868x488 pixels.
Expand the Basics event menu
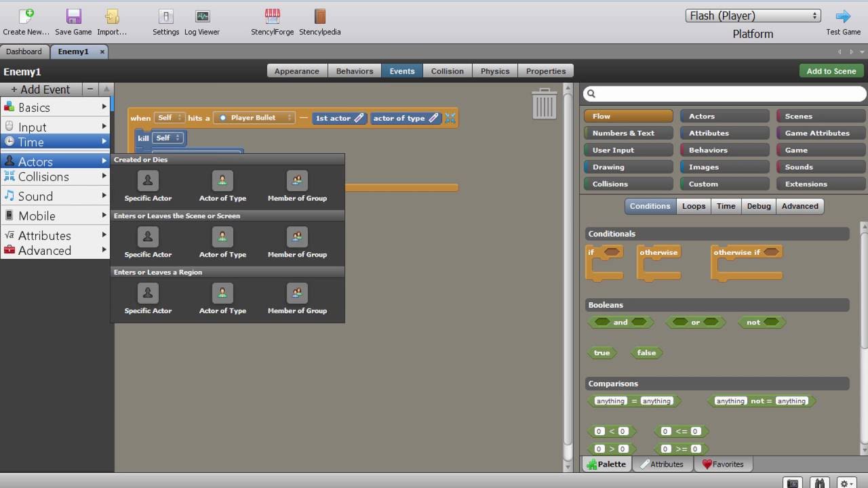[56, 107]
